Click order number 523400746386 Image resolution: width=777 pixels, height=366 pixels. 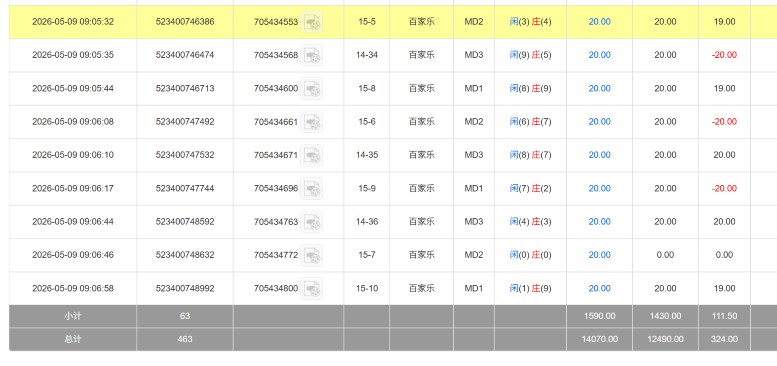185,22
